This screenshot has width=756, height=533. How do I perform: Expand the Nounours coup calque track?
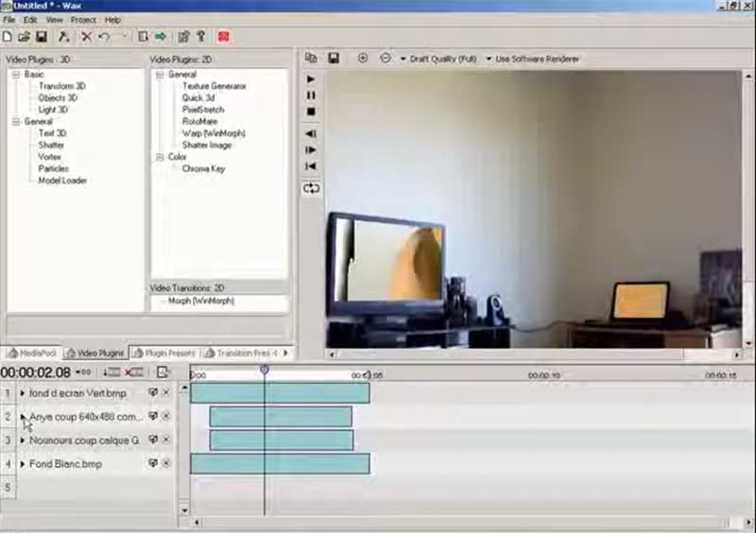(23, 440)
